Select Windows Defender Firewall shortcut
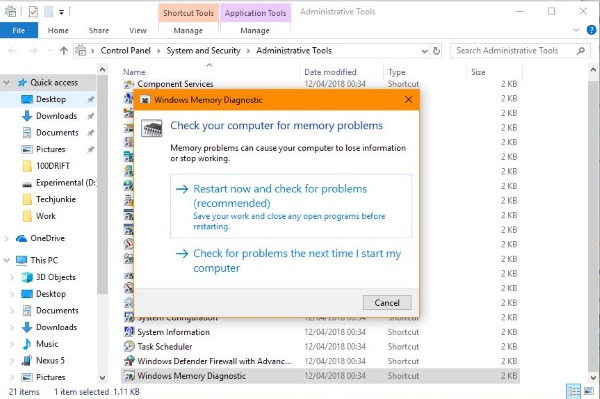 [x=214, y=361]
